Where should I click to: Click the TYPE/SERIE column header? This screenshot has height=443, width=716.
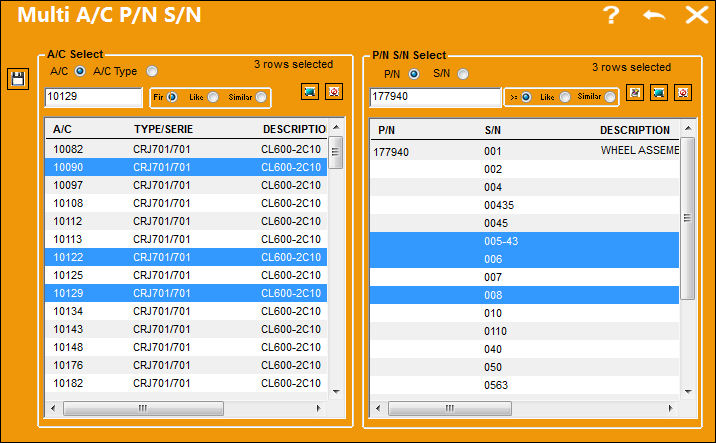tap(163, 129)
